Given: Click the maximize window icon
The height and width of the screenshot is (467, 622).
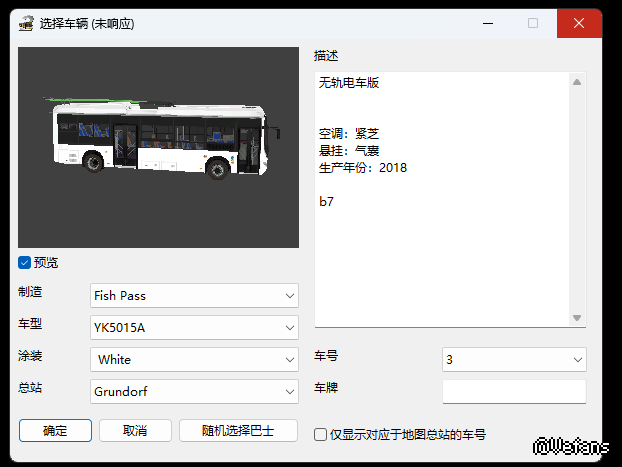Looking at the screenshot, I should click(x=533, y=23).
